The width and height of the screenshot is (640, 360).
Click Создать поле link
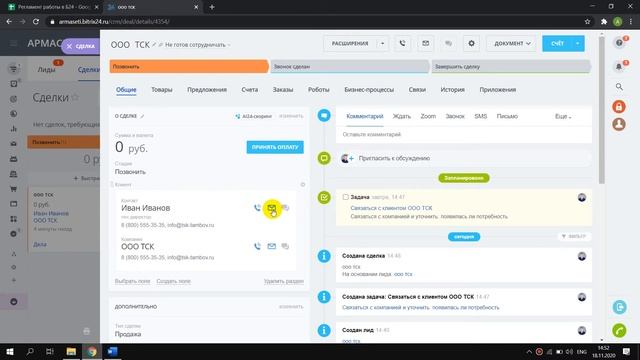tap(173, 281)
